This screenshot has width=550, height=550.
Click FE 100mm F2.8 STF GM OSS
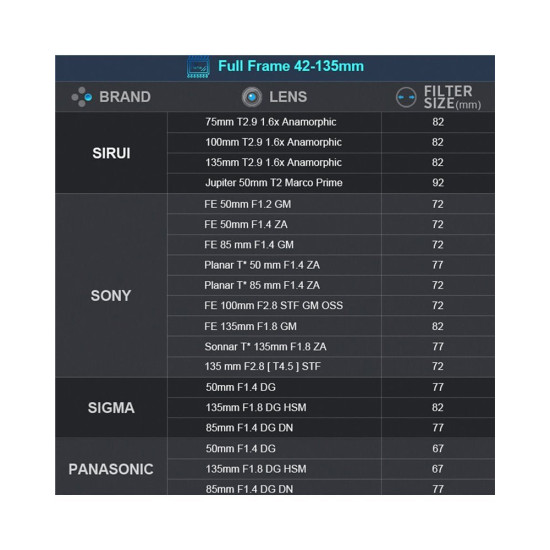click(273, 306)
